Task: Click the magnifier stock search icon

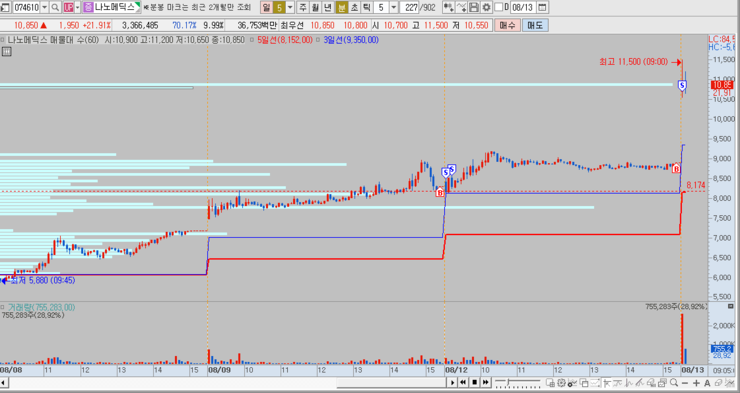Action: [55, 7]
